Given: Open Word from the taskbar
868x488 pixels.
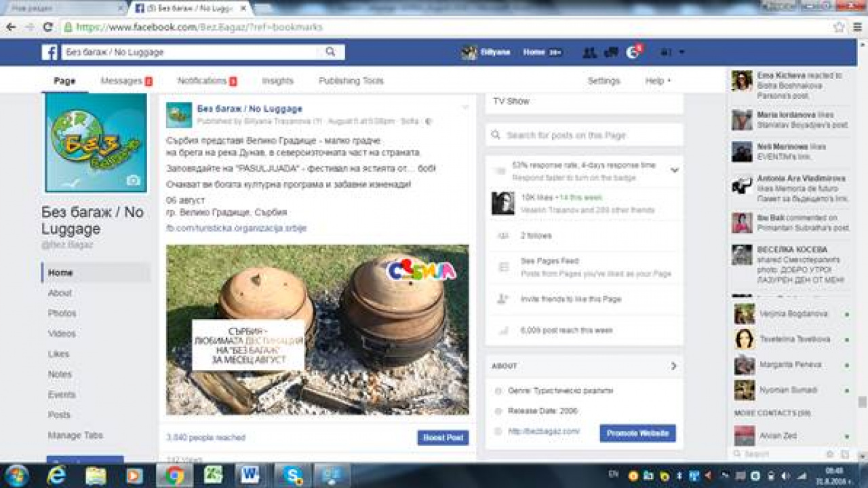Looking at the screenshot, I should pyautogui.click(x=250, y=475).
